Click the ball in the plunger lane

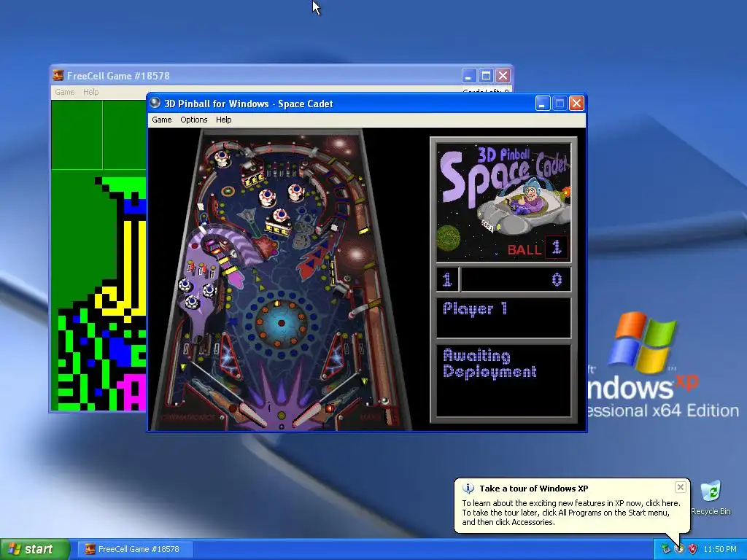(x=385, y=400)
